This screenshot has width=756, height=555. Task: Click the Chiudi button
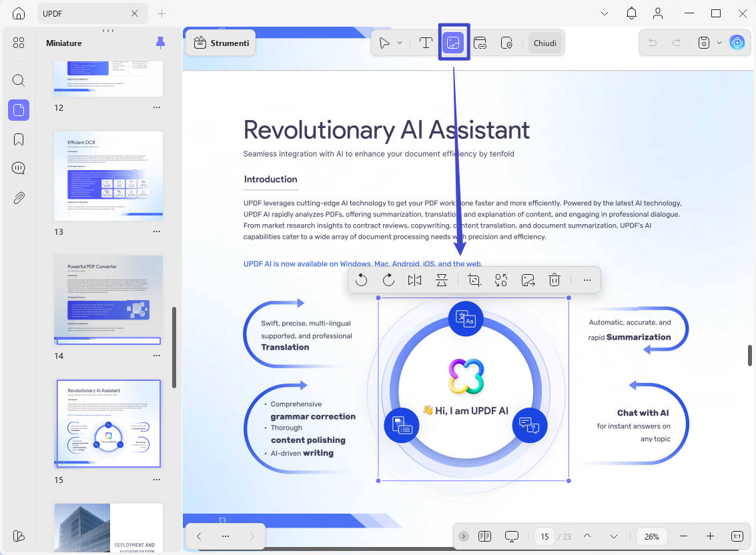click(545, 43)
